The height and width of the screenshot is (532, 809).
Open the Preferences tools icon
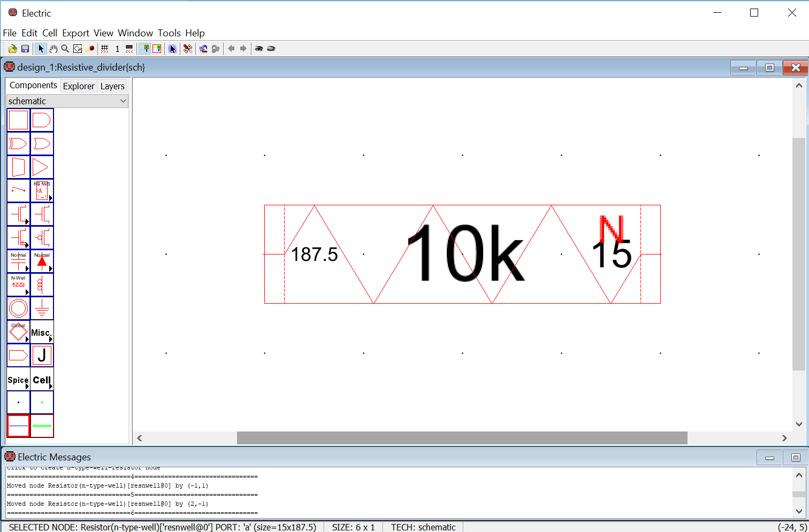click(188, 49)
